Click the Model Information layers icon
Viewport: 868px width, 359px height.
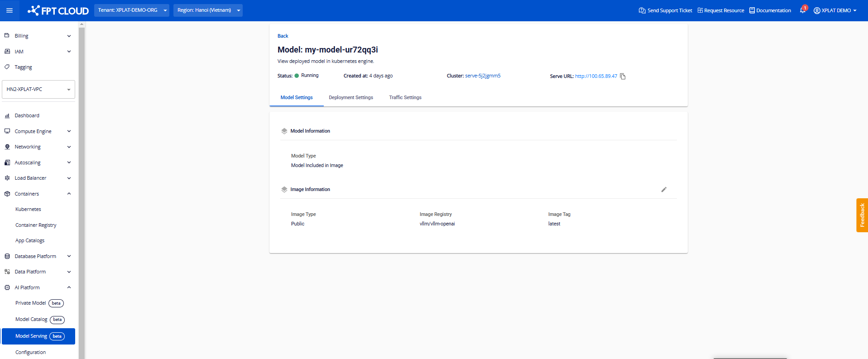pyautogui.click(x=284, y=131)
